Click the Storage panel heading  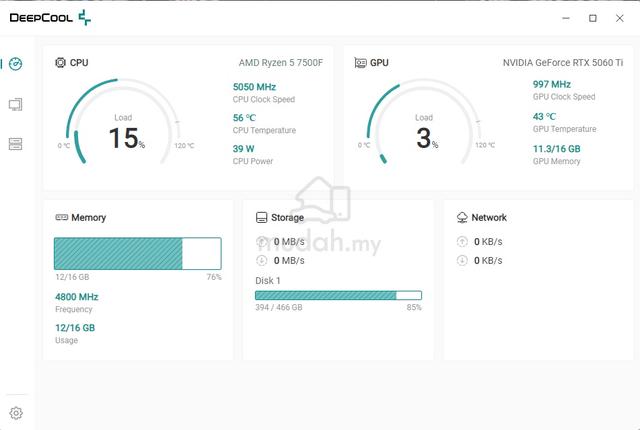tap(287, 217)
